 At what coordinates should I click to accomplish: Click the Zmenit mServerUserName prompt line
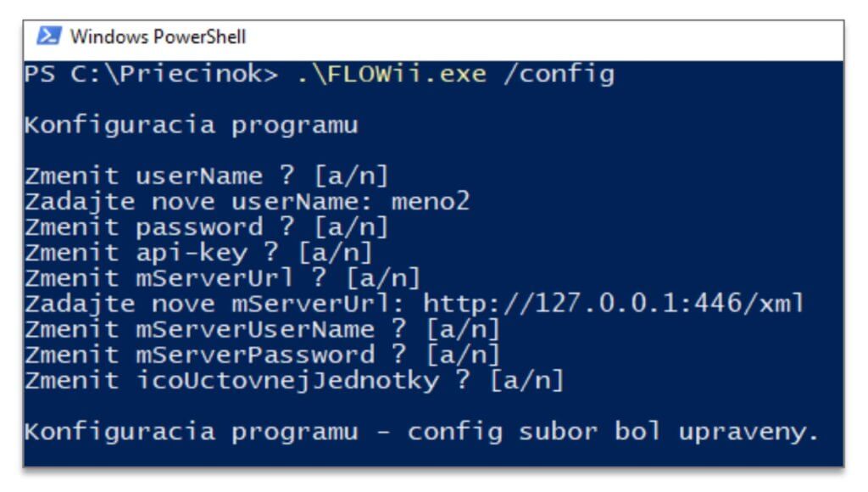263,330
